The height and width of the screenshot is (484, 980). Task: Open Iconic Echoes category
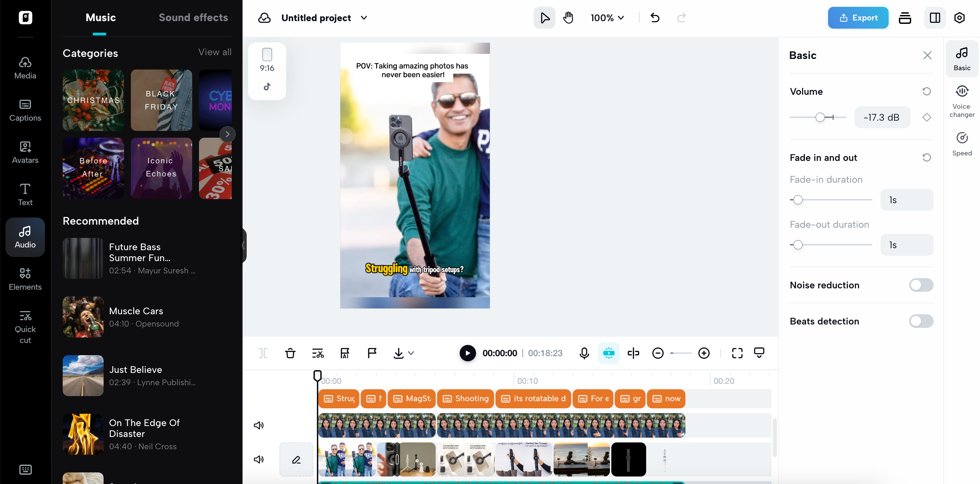[x=161, y=168]
